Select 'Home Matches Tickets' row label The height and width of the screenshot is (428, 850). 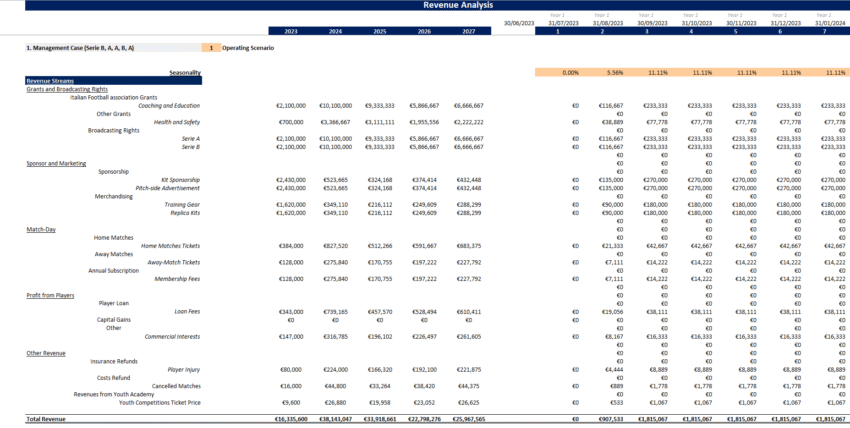[170, 246]
